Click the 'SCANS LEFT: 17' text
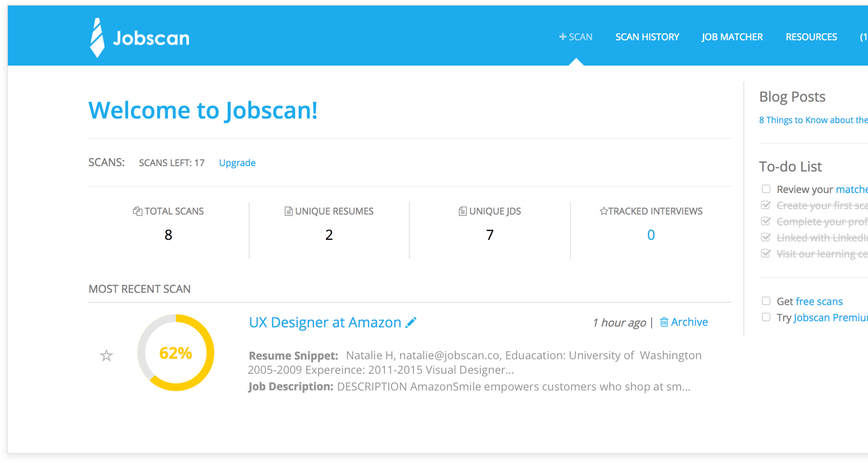Screen dimensions: 868x463 click(x=172, y=163)
